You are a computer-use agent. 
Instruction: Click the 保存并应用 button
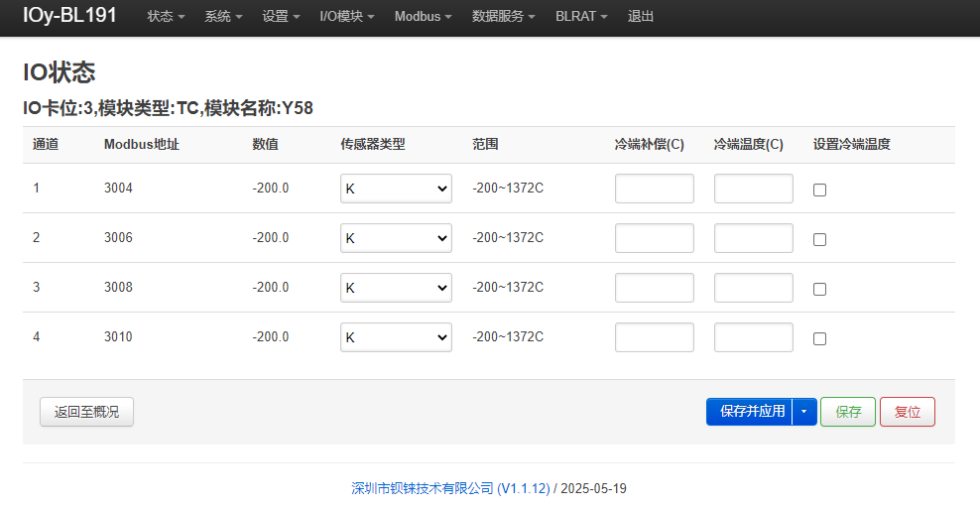pyautogui.click(x=749, y=412)
